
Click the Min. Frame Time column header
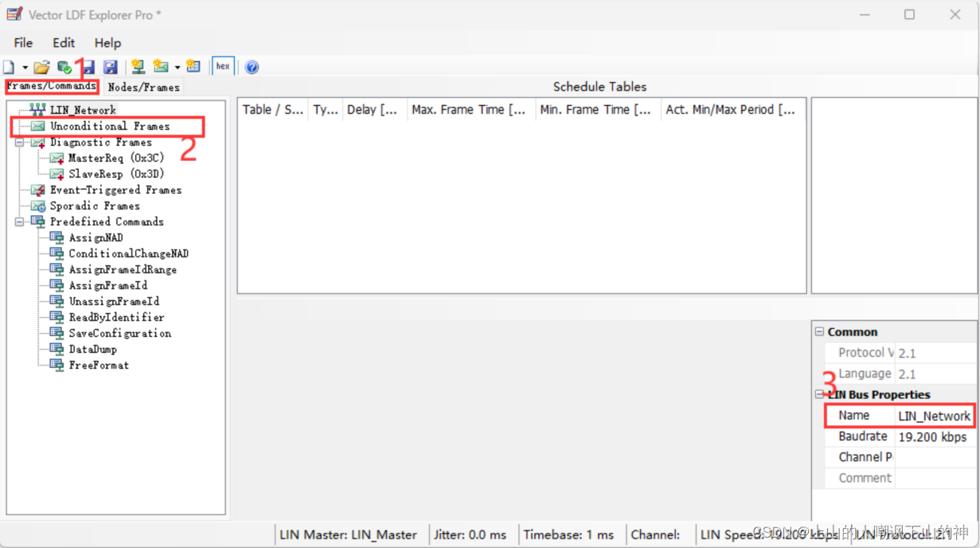point(598,110)
